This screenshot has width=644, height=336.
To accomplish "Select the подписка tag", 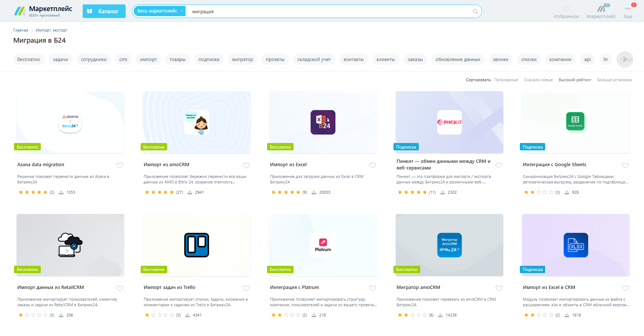I will (209, 59).
